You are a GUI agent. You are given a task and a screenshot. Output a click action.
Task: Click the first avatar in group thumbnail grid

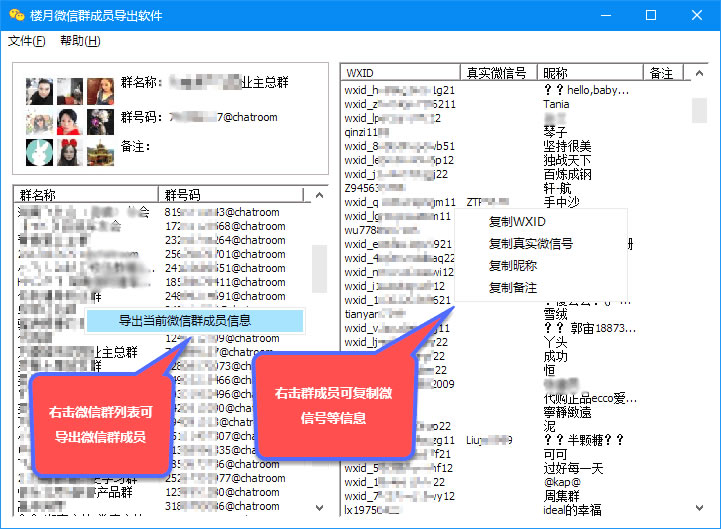[x=39, y=91]
